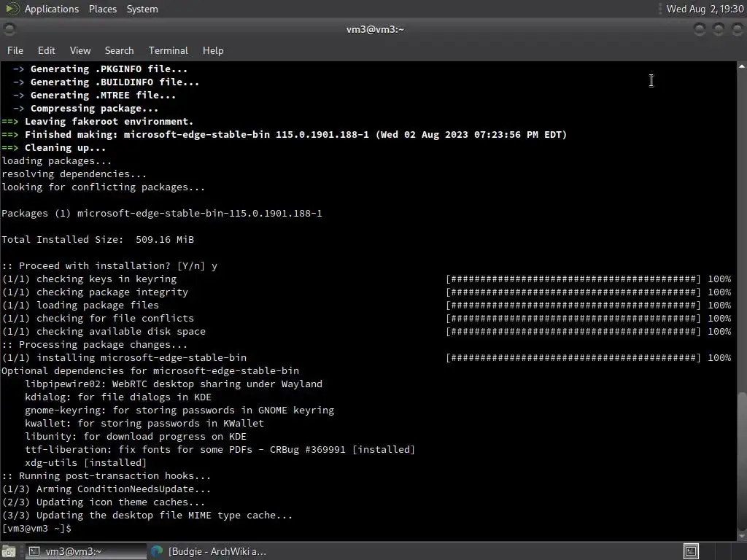Click the 'libpipewire02: WebRTC desktop sharing' line
The image size is (747, 560).
[174, 384]
